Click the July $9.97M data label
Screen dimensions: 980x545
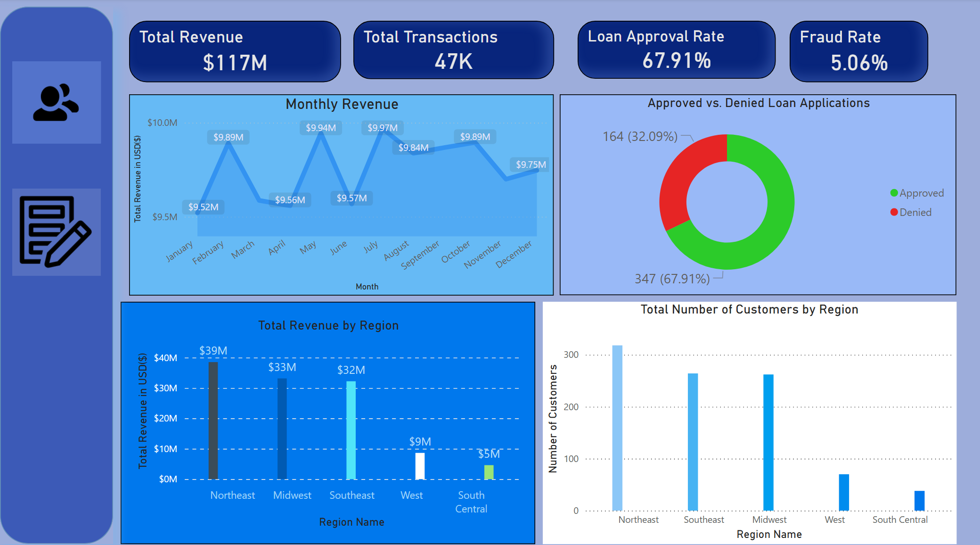[x=383, y=128]
